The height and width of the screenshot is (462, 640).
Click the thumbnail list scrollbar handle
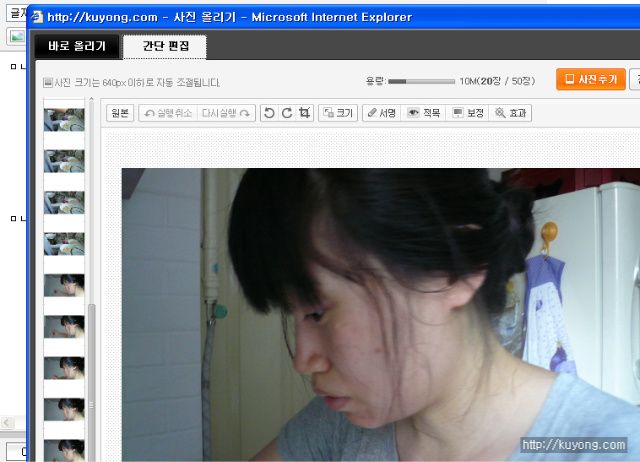(x=91, y=383)
